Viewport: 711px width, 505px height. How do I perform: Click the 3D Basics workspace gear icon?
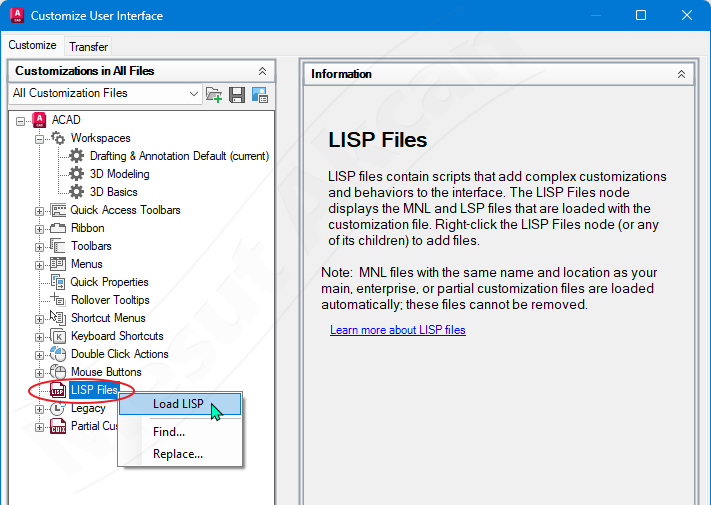pos(76,192)
